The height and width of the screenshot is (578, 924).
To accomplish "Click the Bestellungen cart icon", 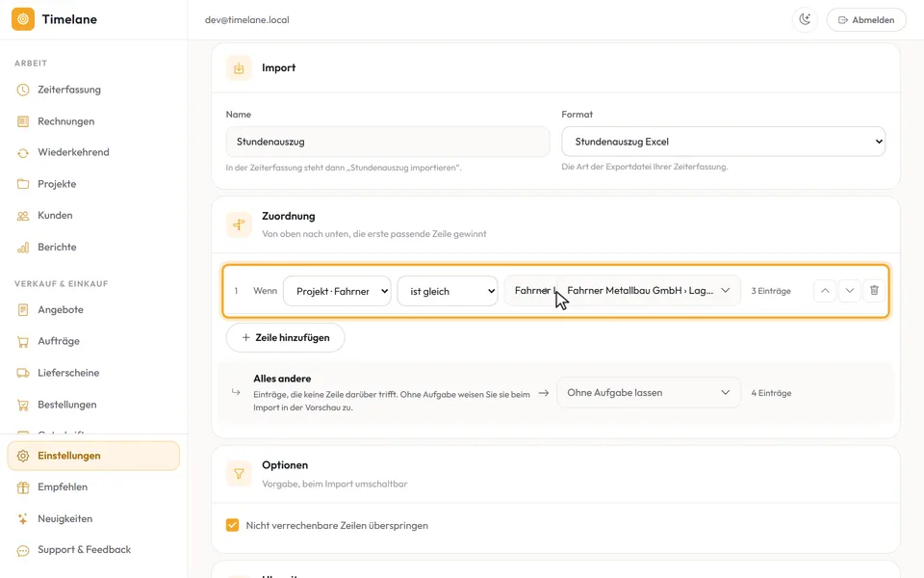I will coord(23,405).
